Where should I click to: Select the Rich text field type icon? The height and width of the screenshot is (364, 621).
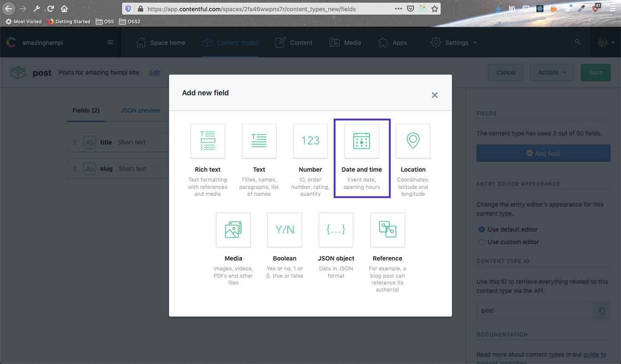(x=207, y=141)
